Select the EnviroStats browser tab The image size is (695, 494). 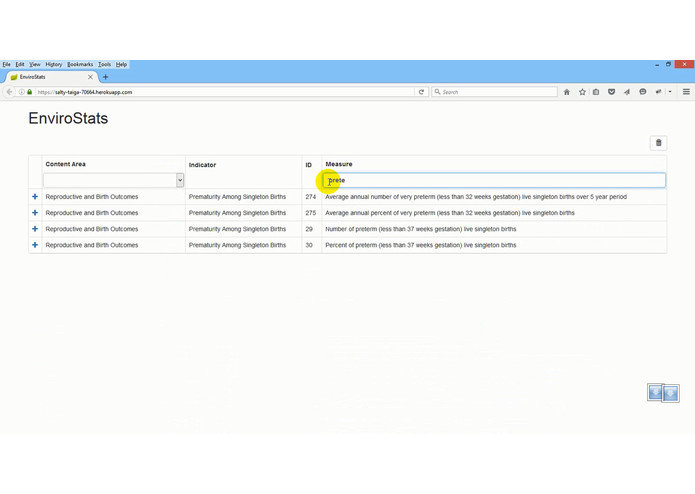tap(49, 77)
